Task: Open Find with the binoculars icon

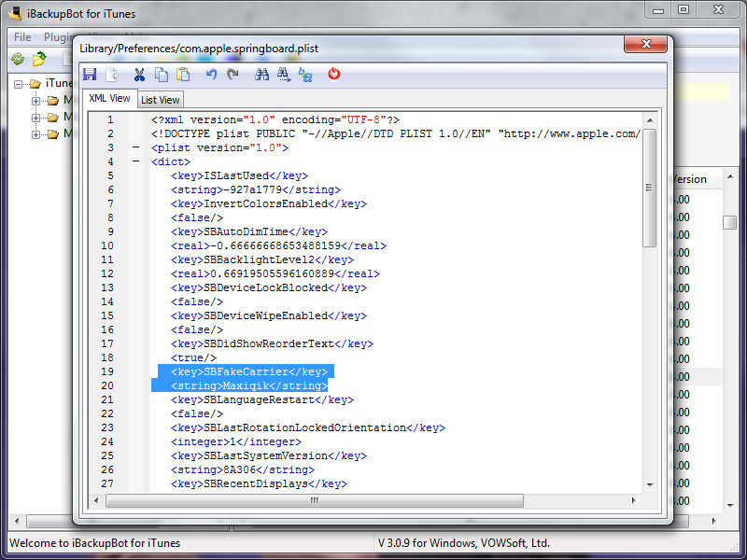Action: [x=261, y=75]
